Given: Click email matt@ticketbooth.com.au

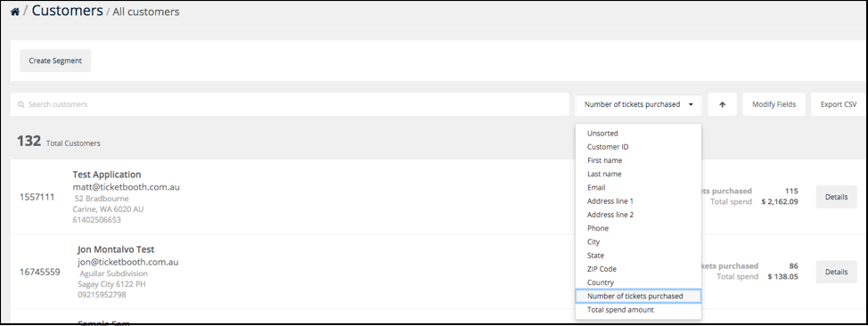Looking at the screenshot, I should [127, 187].
